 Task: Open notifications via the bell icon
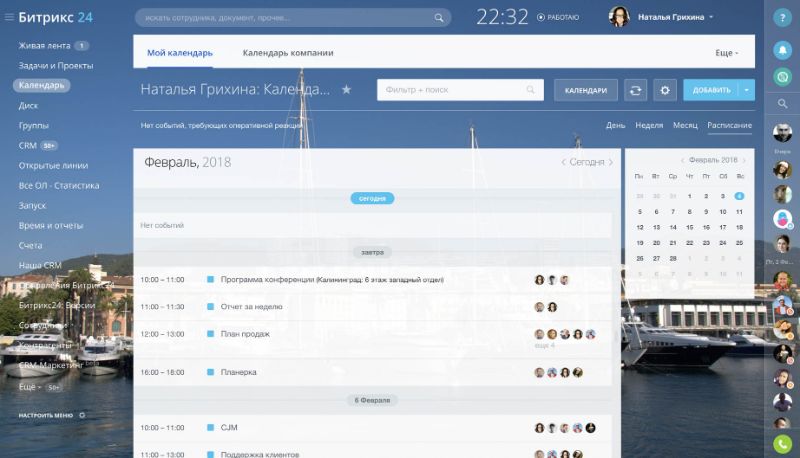[x=782, y=49]
